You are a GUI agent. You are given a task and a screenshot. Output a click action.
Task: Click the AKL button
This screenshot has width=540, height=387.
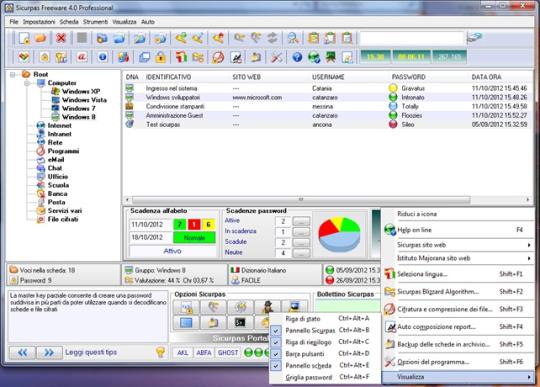pos(183,352)
